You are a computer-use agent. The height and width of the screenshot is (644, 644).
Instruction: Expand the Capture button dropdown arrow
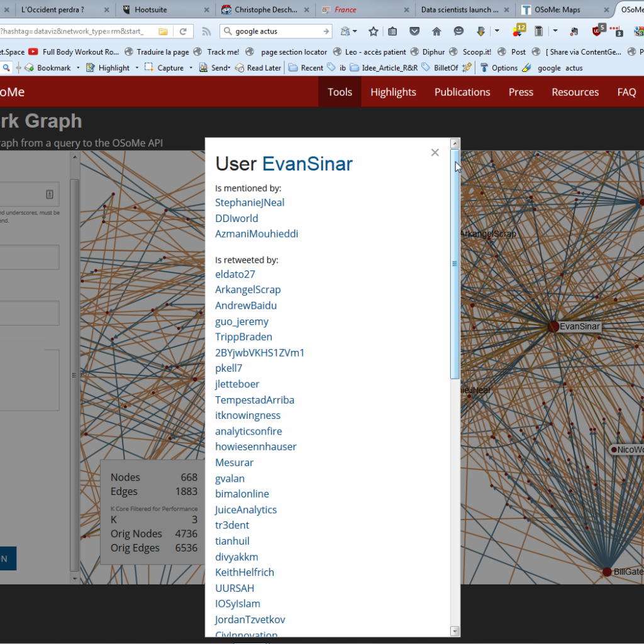[191, 68]
